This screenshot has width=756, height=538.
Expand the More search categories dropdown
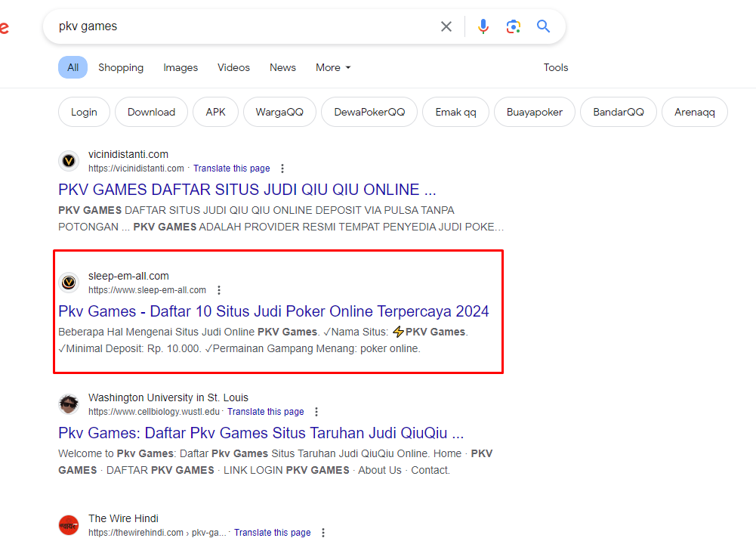(333, 67)
